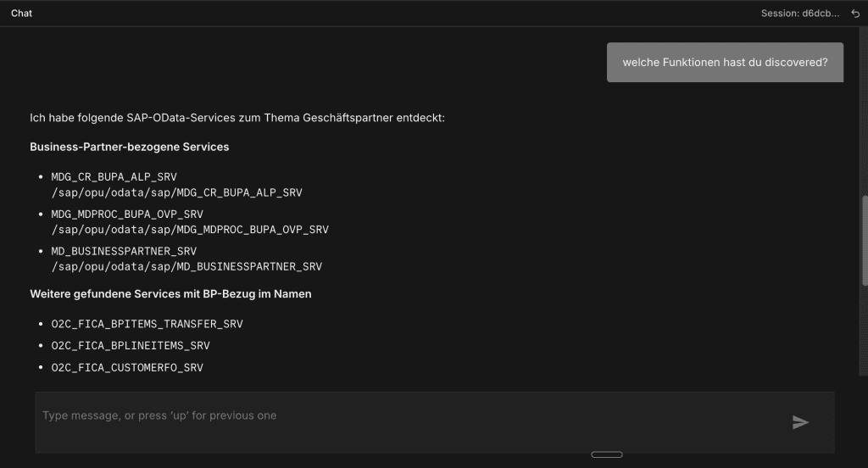Click the resize handle below input
Viewport: 868px width, 468px height.
coord(607,454)
